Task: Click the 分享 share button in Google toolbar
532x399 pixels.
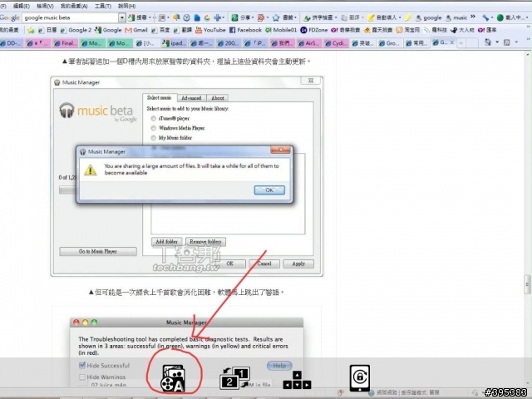Action: [x=240, y=17]
